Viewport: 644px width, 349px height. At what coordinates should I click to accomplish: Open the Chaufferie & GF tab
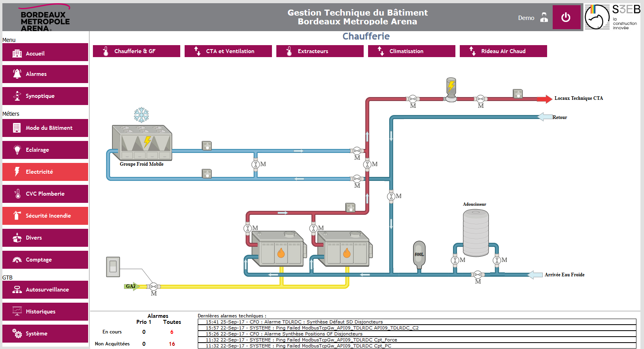click(x=136, y=51)
